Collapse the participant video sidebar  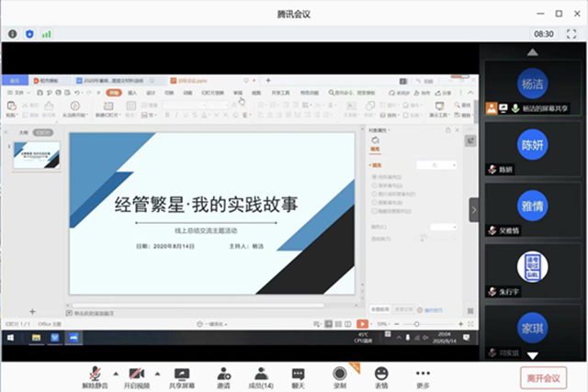click(474, 209)
